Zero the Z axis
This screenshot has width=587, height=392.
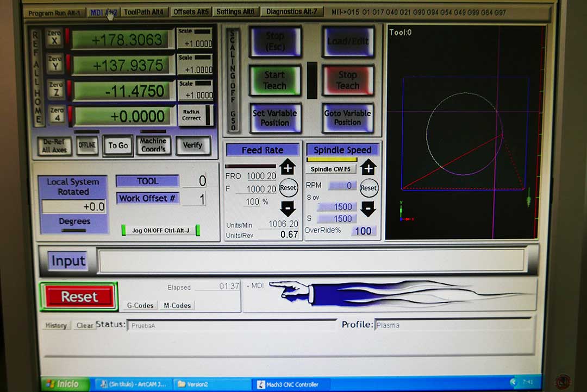pyautogui.click(x=56, y=89)
